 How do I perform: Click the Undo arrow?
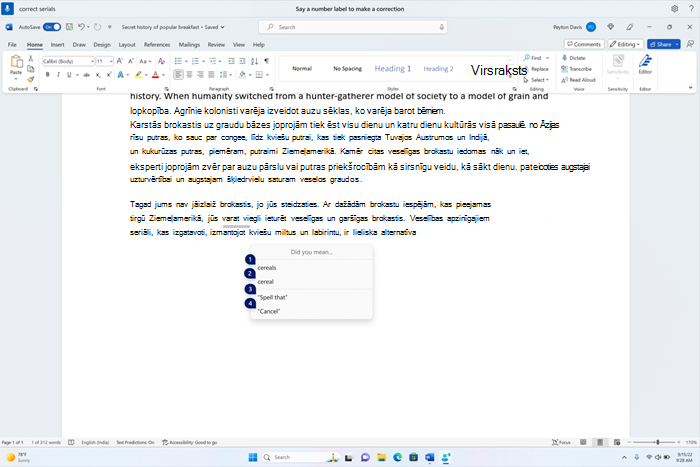81,27
